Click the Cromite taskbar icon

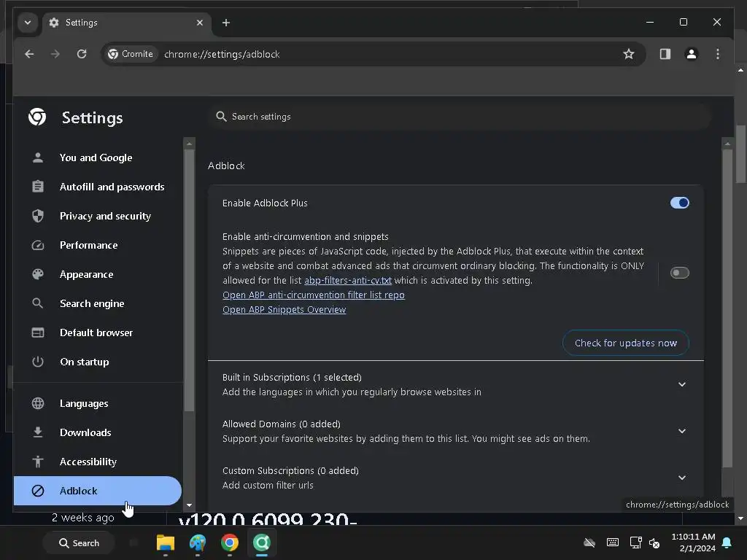pos(262,542)
